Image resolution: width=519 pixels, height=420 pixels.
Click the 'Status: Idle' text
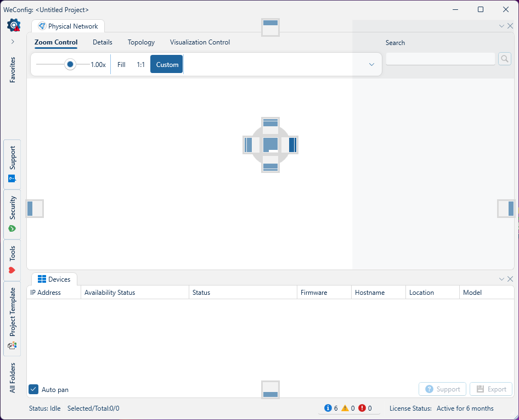tap(44, 408)
